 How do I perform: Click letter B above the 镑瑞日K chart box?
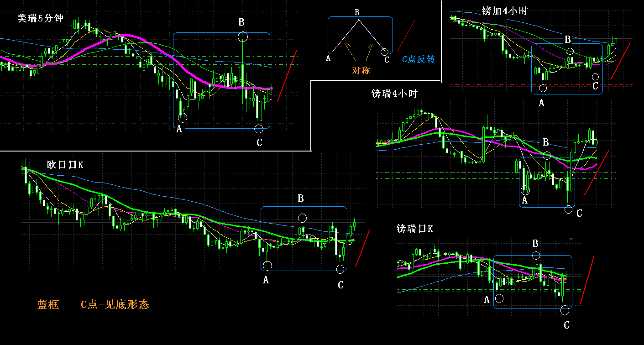point(535,244)
